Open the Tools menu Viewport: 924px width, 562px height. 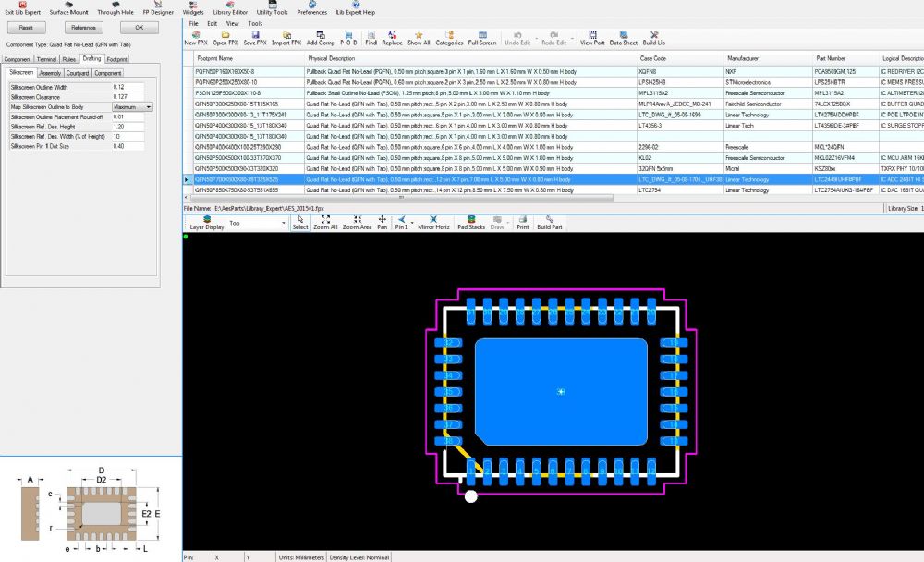point(254,23)
